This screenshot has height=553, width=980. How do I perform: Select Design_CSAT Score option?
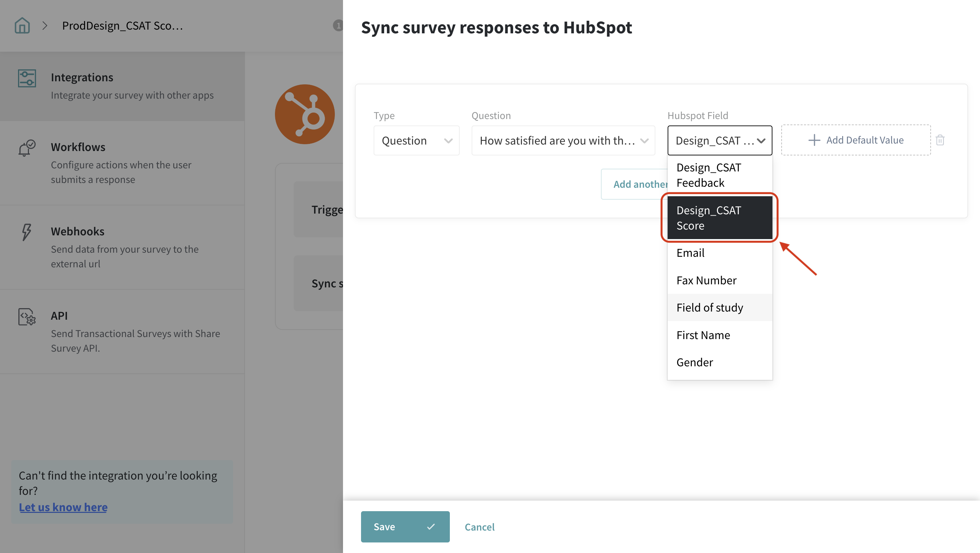[720, 218]
